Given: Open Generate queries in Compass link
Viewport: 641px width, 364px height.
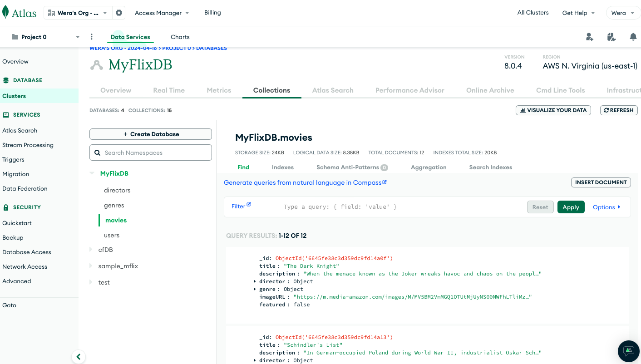Looking at the screenshot, I should (x=305, y=182).
